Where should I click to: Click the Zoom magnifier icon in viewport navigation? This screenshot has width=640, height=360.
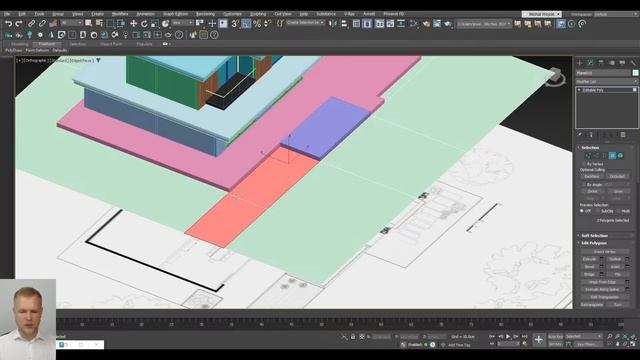click(x=609, y=336)
